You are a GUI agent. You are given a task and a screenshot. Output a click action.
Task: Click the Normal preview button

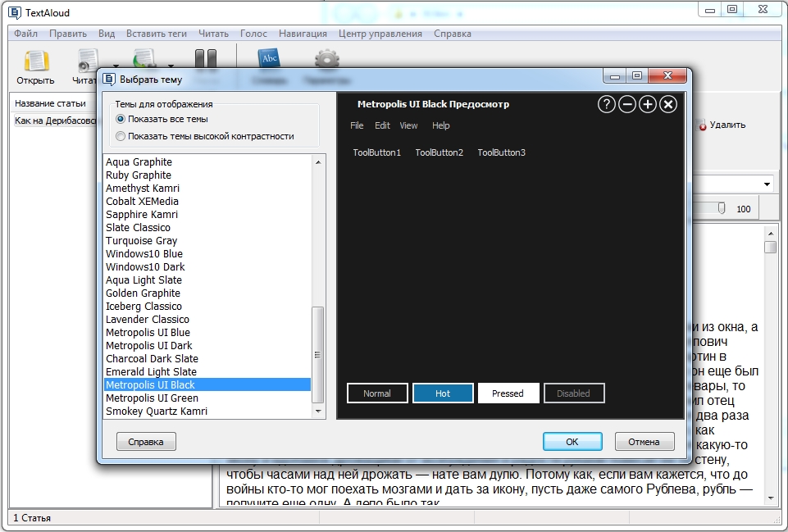coord(377,393)
